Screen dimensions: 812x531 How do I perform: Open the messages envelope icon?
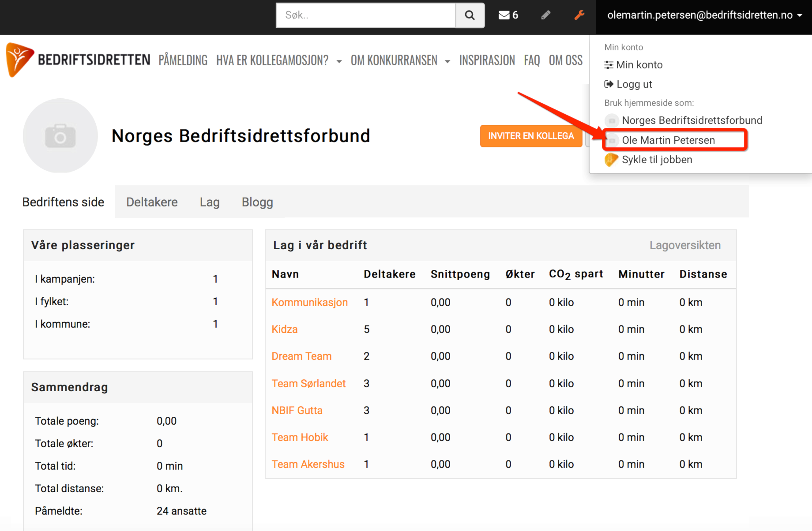[x=504, y=15]
